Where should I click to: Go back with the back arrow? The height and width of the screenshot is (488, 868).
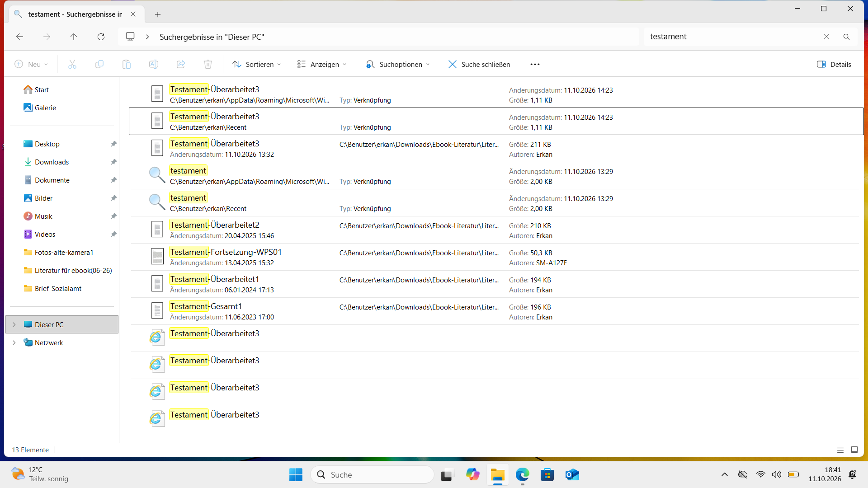pyautogui.click(x=19, y=37)
